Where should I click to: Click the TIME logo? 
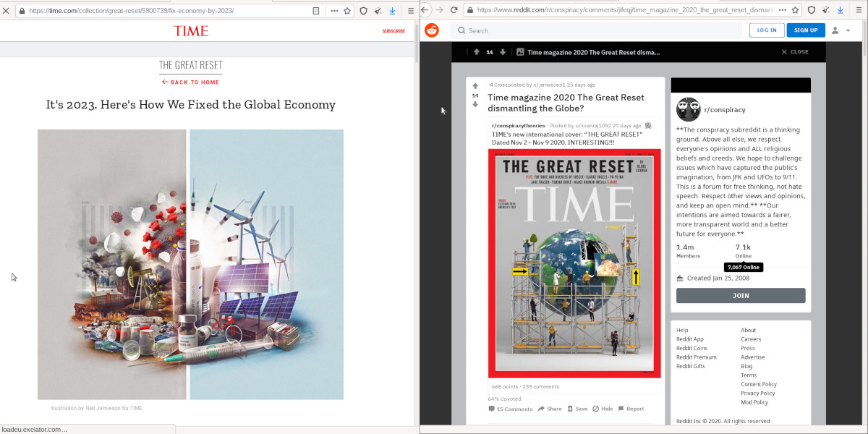(x=191, y=30)
